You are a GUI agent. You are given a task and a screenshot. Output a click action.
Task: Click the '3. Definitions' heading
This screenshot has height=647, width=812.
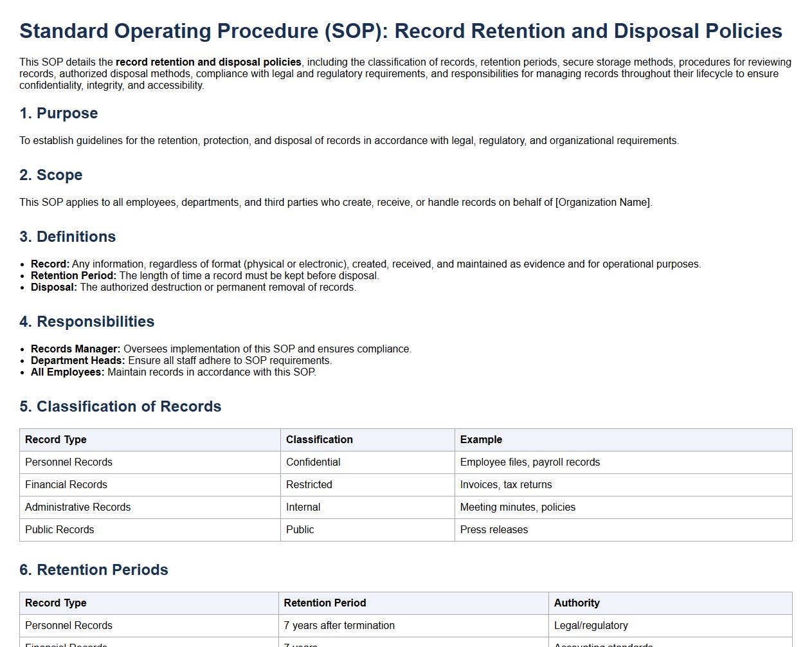68,237
